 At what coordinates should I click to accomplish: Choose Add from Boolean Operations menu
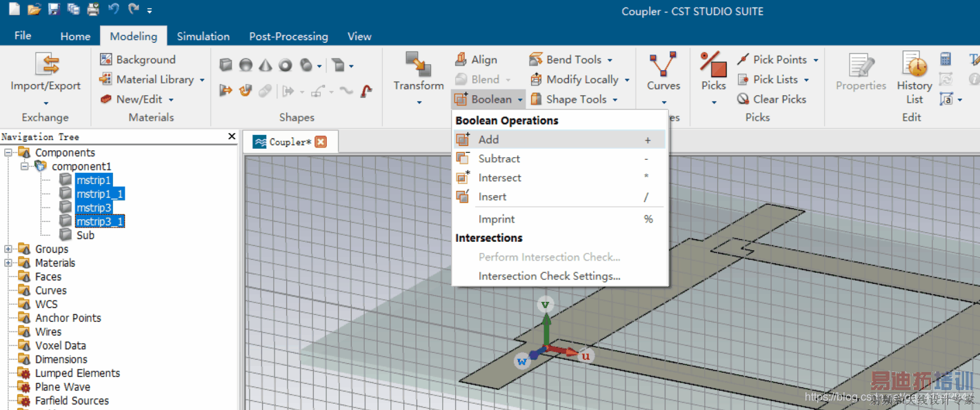pos(559,139)
